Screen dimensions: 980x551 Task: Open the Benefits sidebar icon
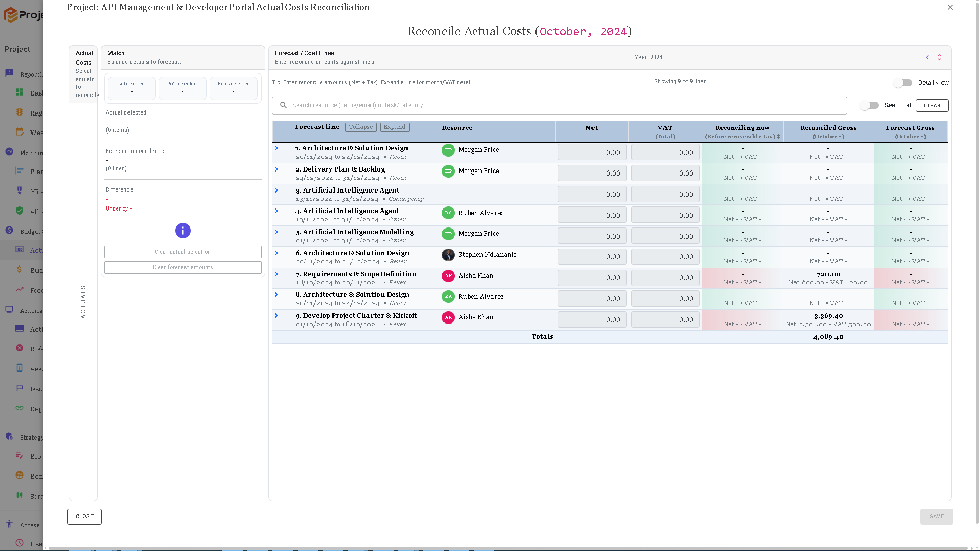(x=20, y=476)
